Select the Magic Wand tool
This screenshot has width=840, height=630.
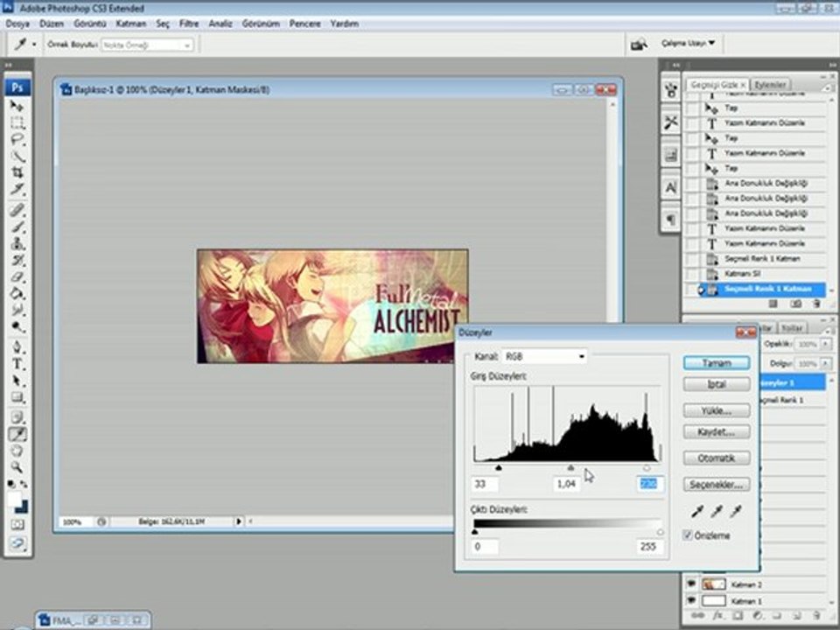17,156
